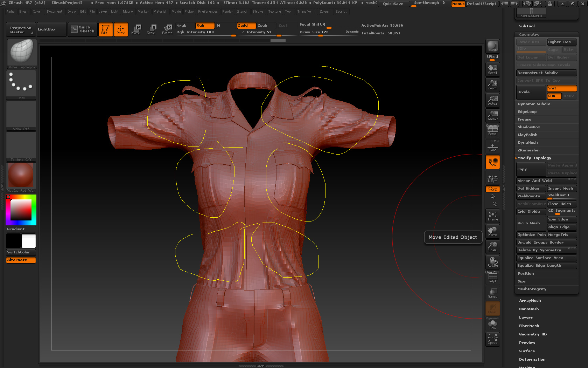Screen dimensions: 588x368
Task: Pick a color in the color picker square
Action: coord(21,210)
